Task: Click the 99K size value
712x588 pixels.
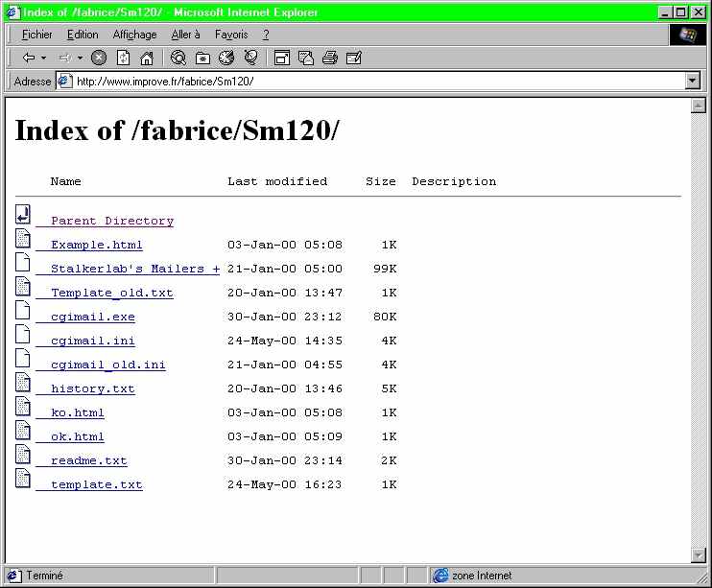Action: click(x=385, y=269)
